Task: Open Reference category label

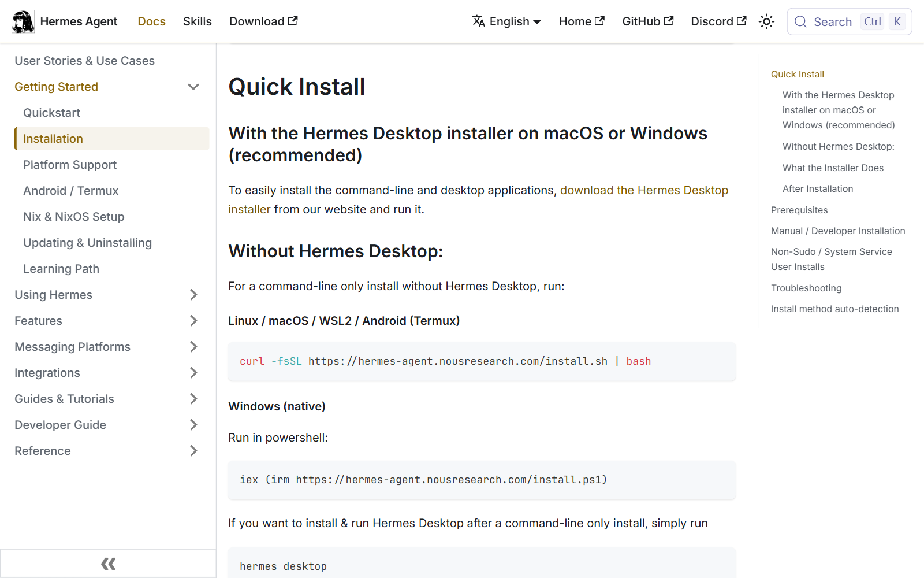Action: point(43,451)
